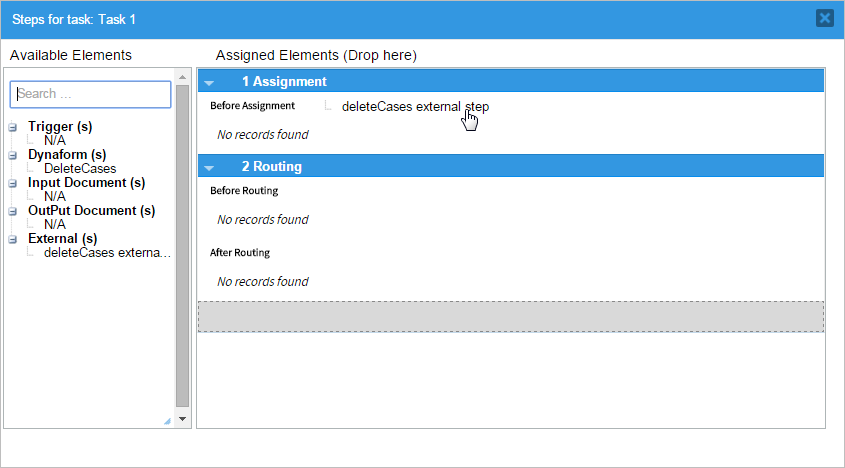Viewport: 845px width, 468px height.
Task: Collapse the 1 Assignment section arrow
Action: coord(209,82)
